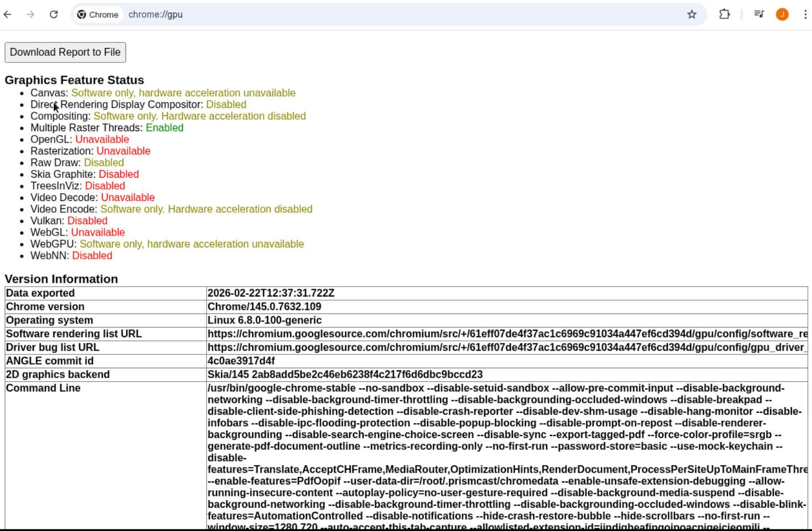Image resolution: width=812 pixels, height=531 pixels.
Task: Click the Chrome version value 145.0.7632.109
Action: 264,306
